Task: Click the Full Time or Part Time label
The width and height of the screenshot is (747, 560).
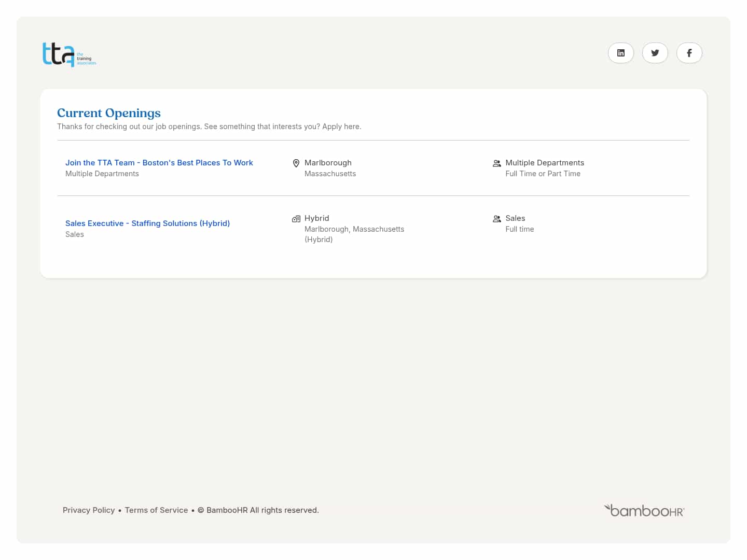Action: click(x=543, y=173)
